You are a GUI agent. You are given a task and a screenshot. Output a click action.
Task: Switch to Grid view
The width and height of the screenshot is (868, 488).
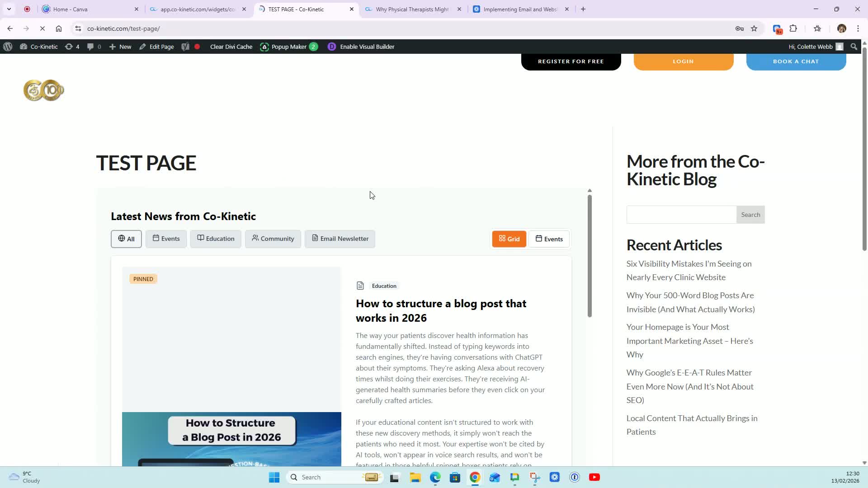coord(509,239)
